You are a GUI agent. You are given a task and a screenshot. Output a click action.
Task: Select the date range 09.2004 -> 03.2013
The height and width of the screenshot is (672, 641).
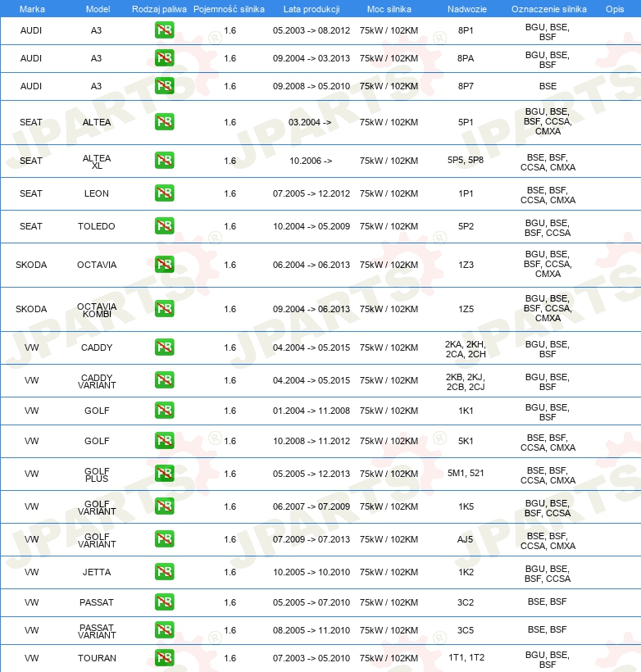(311, 58)
